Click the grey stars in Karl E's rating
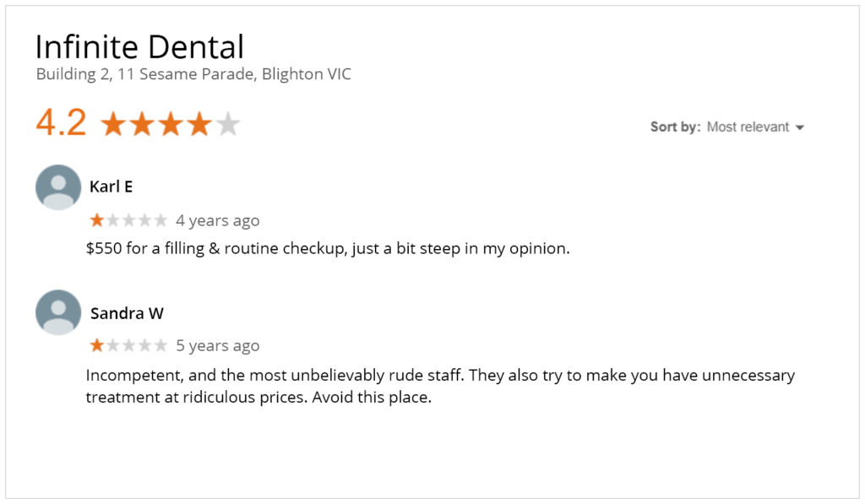Image resolution: width=865 pixels, height=504 pixels. (137, 220)
